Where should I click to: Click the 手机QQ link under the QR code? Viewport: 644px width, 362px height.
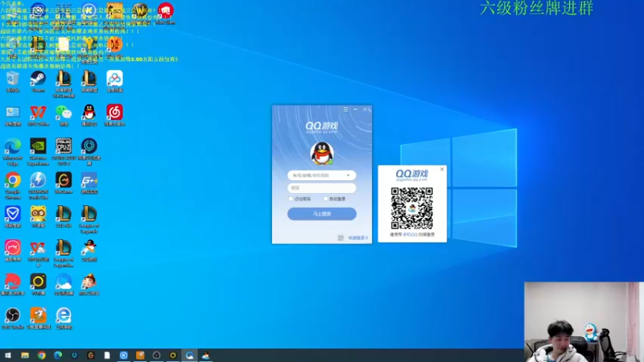click(x=410, y=234)
